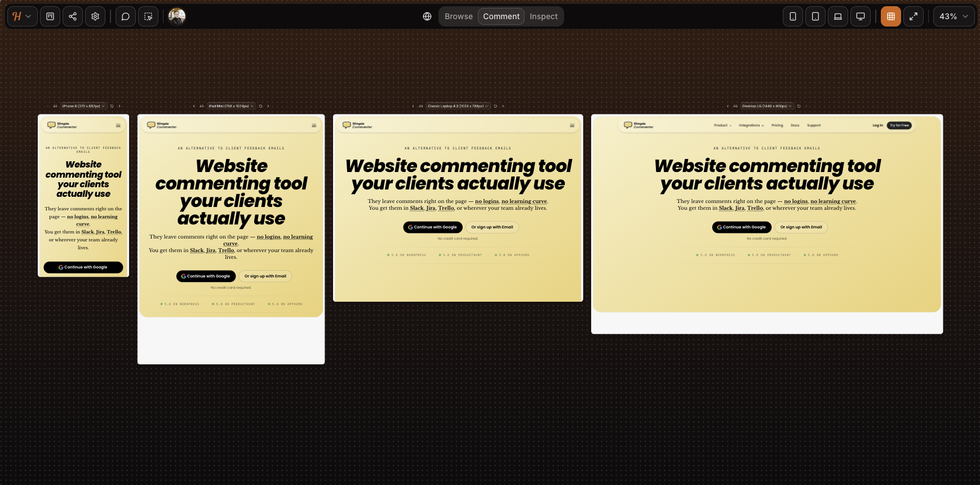The image size is (980, 485).
Task: Click the Jira link in the iPad frame
Action: pyautogui.click(x=211, y=250)
